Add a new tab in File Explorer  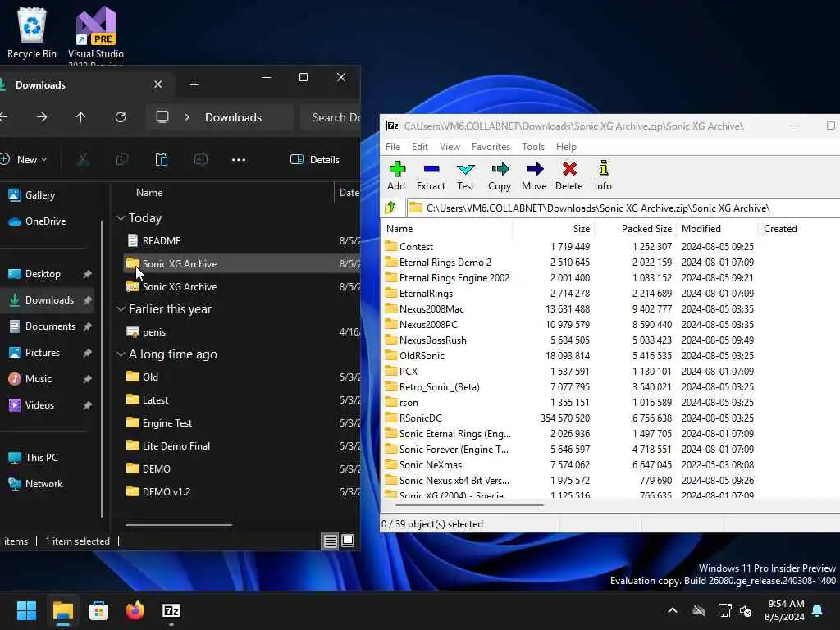pyautogui.click(x=194, y=84)
